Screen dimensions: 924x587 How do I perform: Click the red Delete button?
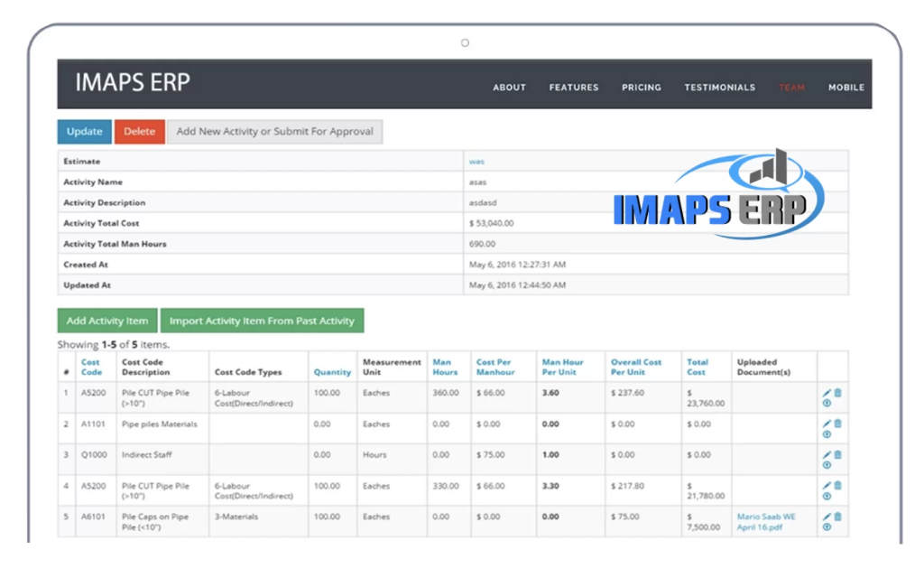pyautogui.click(x=139, y=131)
